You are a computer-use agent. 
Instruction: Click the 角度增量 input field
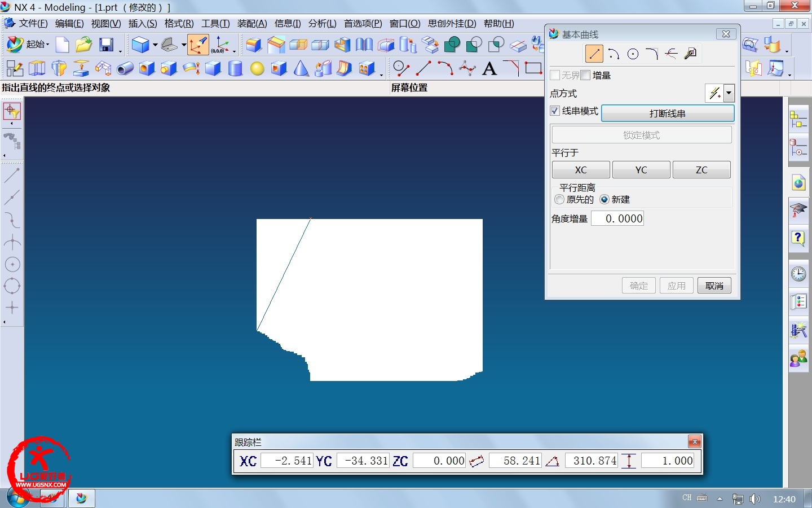[617, 218]
